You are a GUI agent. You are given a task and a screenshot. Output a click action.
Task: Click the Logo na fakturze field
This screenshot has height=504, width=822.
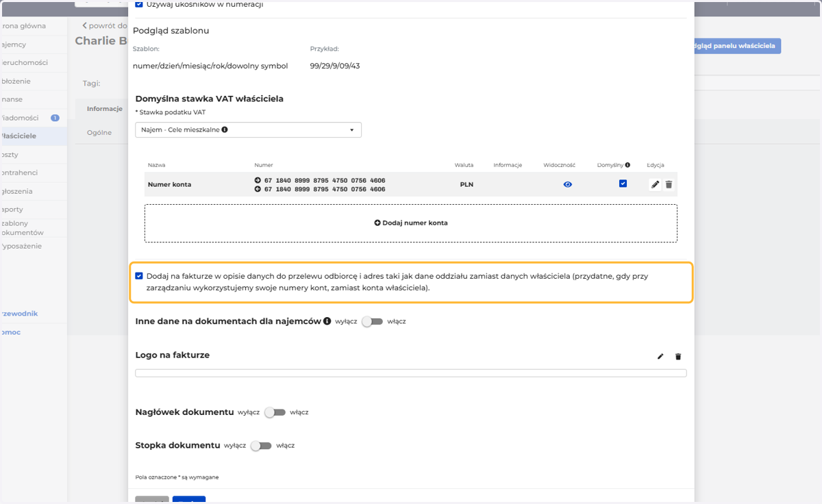point(411,373)
